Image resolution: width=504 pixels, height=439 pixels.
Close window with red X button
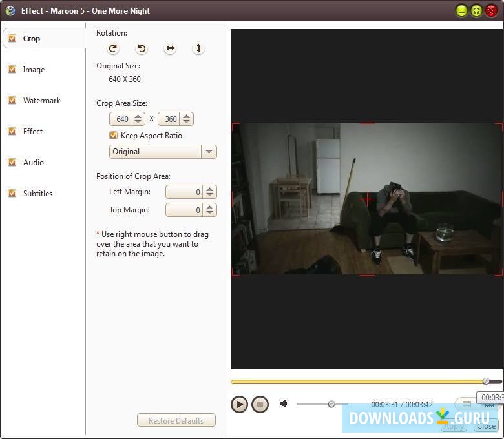(x=492, y=11)
